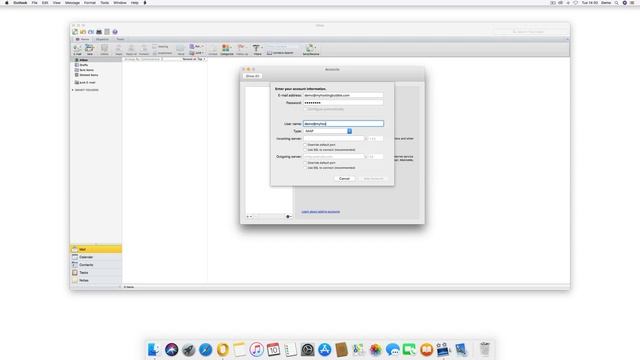The height and width of the screenshot is (360, 640).
Task: Click the add account plus button
Action: click(x=247, y=217)
